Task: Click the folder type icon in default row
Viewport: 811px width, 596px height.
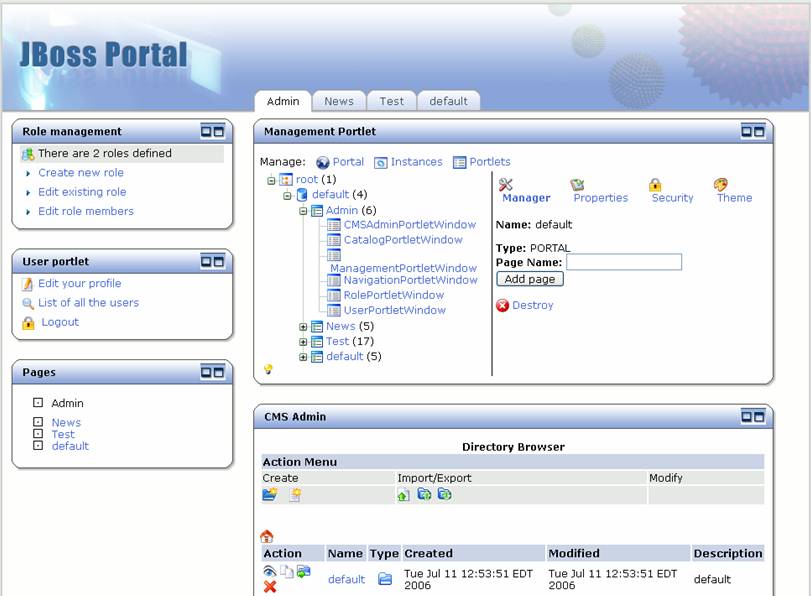Action: click(385, 578)
